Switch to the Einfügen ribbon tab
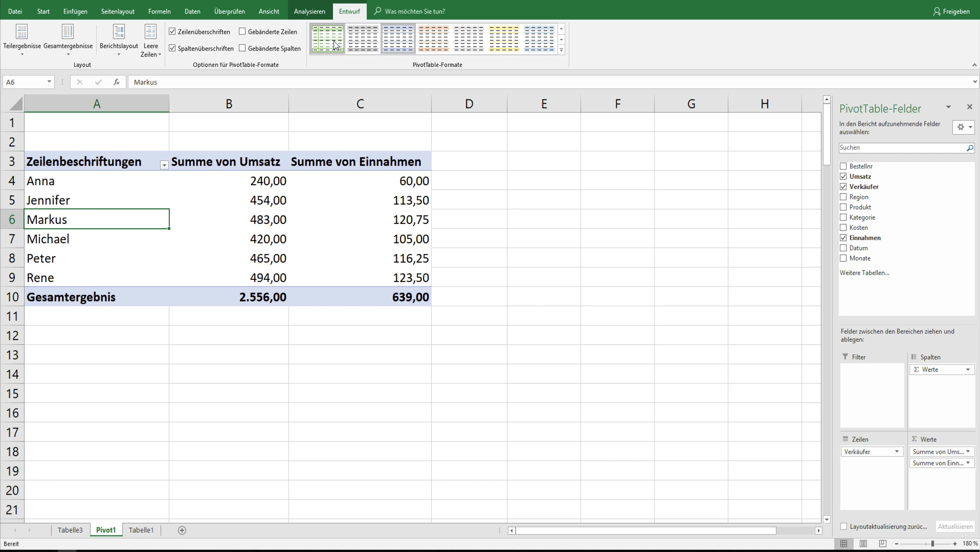Image resolution: width=980 pixels, height=552 pixels. point(75,12)
